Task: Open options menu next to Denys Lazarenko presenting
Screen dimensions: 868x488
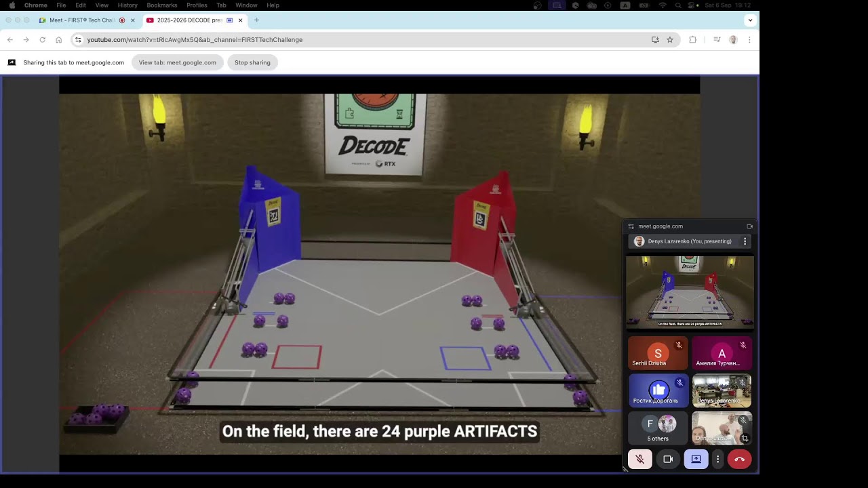Action: 745,241
